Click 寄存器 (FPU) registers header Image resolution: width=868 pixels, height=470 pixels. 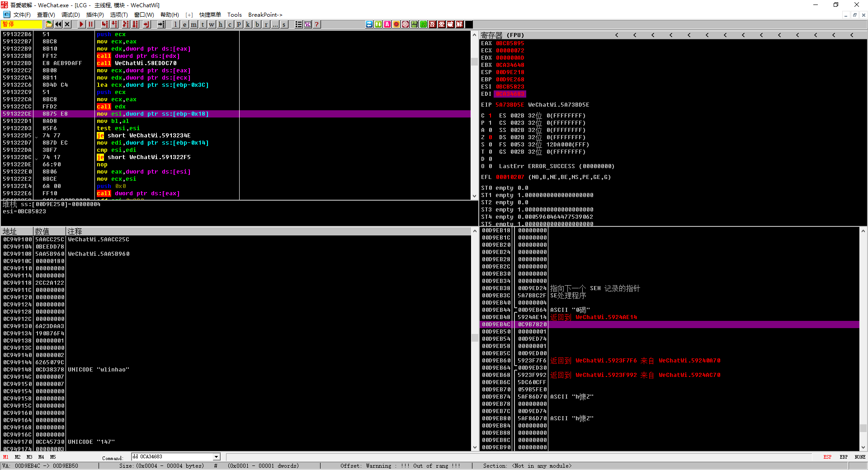502,35
